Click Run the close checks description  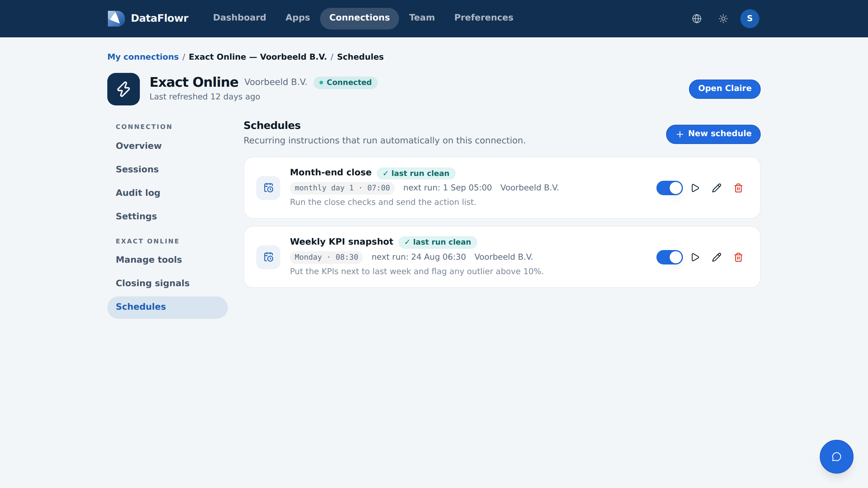(x=383, y=202)
